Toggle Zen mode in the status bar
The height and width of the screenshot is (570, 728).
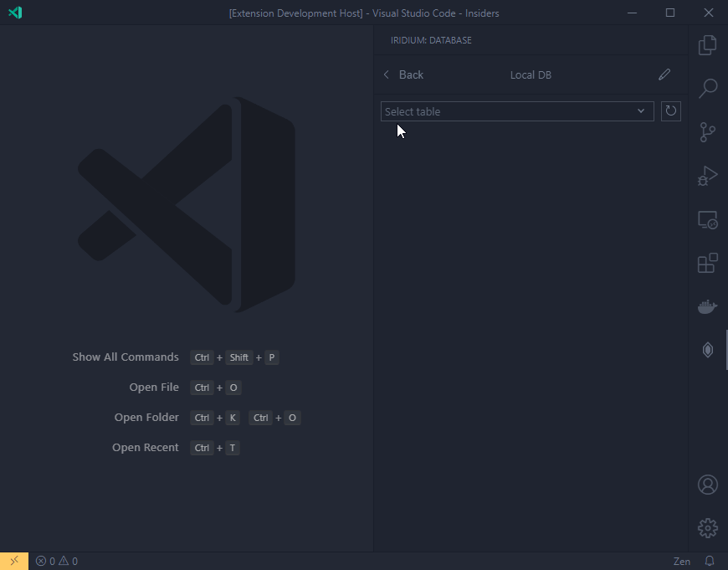click(682, 562)
